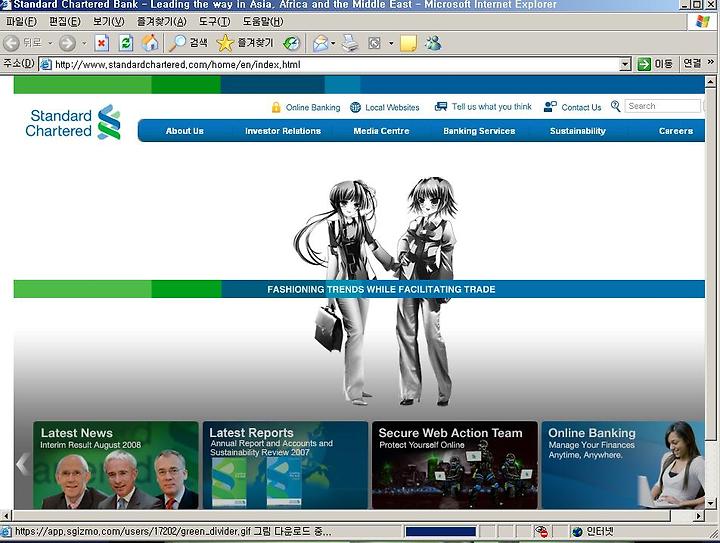The image size is (720, 543).
Task: Click the gray square icon right of Print
Action: [375, 43]
